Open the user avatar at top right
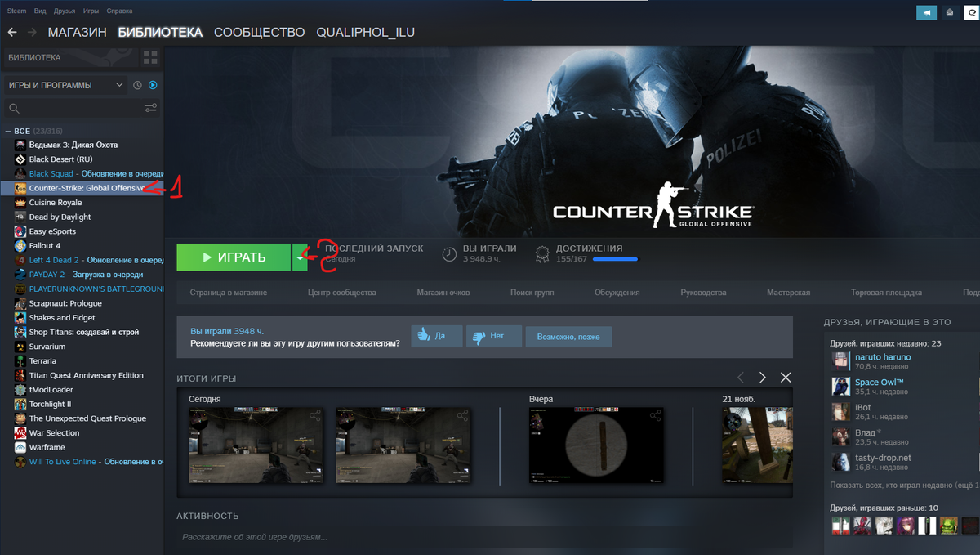This screenshot has height=555, width=980. pos(970,12)
